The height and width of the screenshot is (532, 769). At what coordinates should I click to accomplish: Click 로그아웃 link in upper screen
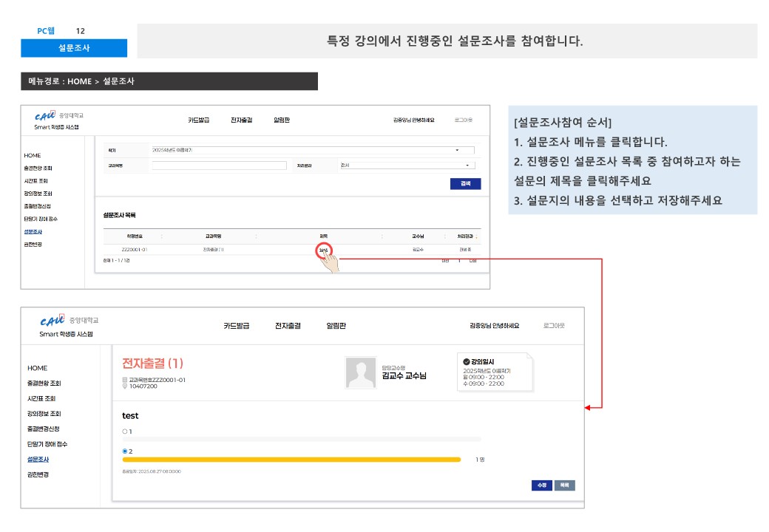pyautogui.click(x=463, y=120)
